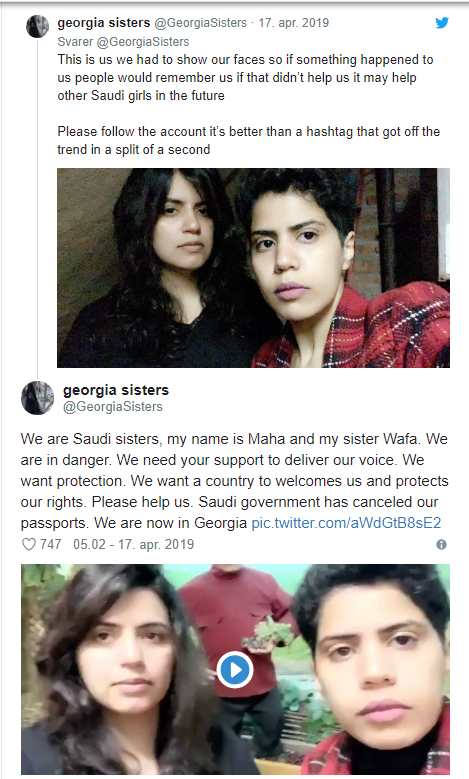Open the 17. apr. 2019 date link

tap(294, 23)
